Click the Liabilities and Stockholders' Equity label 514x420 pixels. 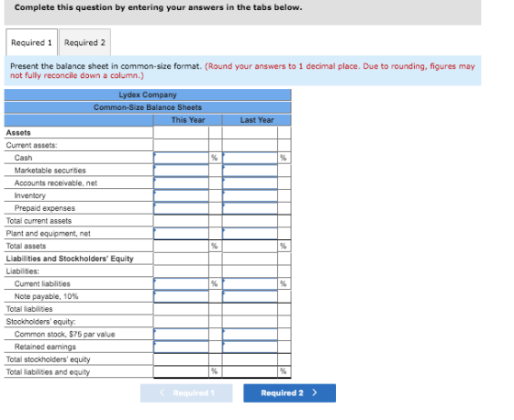70,259
